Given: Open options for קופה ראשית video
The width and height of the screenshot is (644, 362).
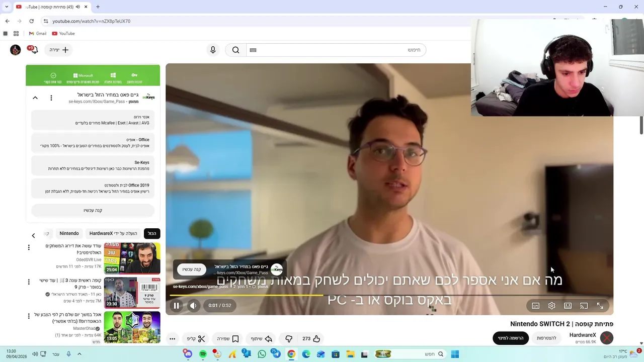Looking at the screenshot, I should point(29,282).
